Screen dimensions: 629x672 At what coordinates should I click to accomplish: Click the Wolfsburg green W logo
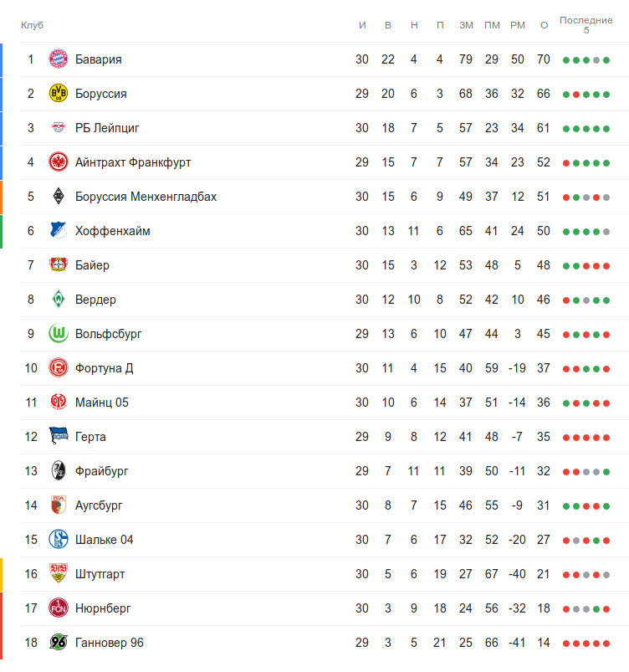(x=58, y=334)
